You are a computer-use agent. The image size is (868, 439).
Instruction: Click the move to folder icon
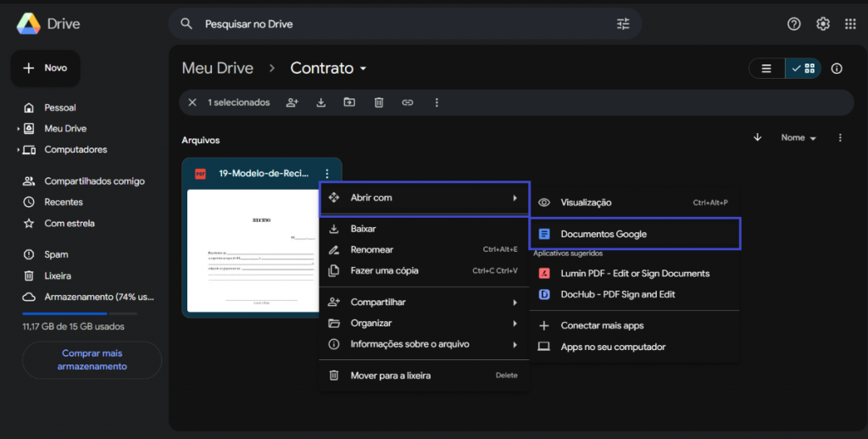click(349, 103)
